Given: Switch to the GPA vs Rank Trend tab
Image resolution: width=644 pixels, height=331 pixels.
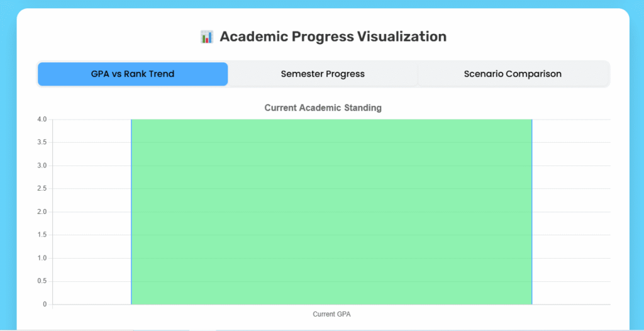Looking at the screenshot, I should [x=133, y=74].
